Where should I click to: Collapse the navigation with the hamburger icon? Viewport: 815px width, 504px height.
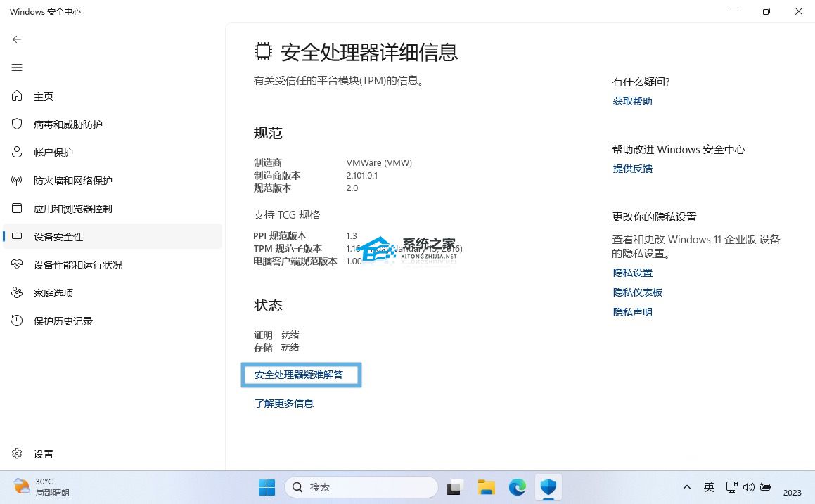tap(17, 67)
